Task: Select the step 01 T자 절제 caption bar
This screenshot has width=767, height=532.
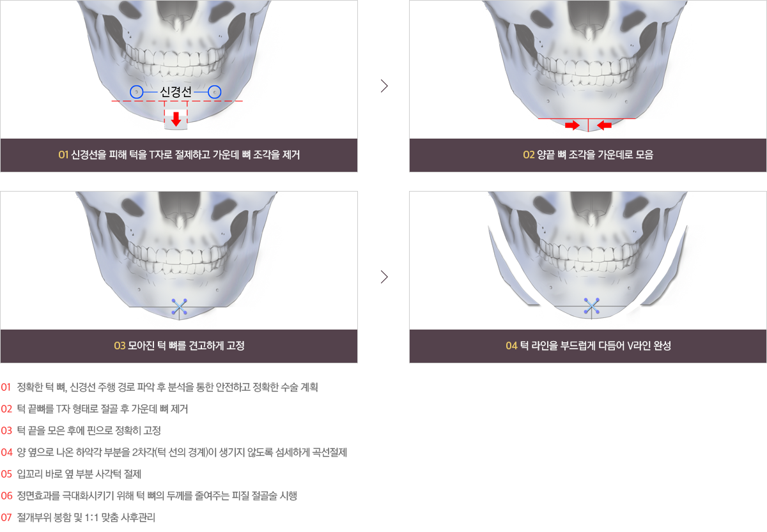Action: coord(179,155)
